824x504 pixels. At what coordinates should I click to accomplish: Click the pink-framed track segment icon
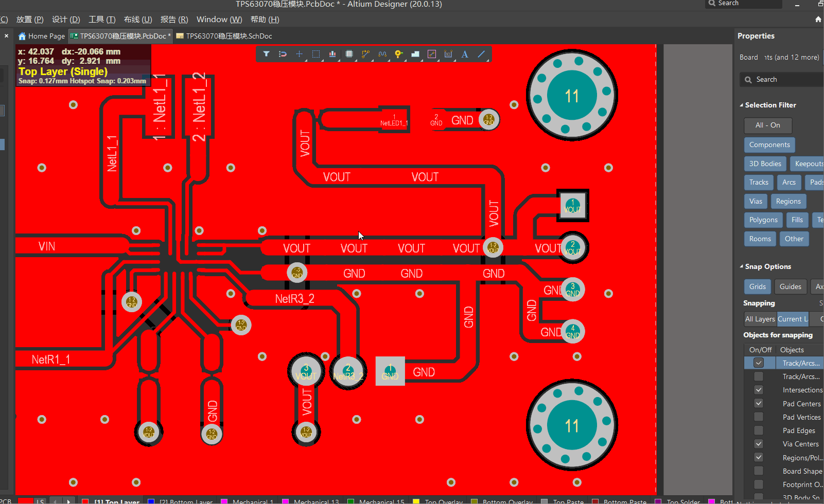click(432, 54)
